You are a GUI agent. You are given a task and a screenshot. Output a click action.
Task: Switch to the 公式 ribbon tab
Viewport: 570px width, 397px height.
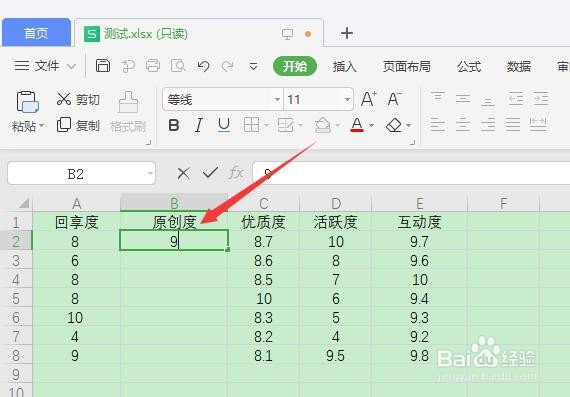(x=469, y=67)
